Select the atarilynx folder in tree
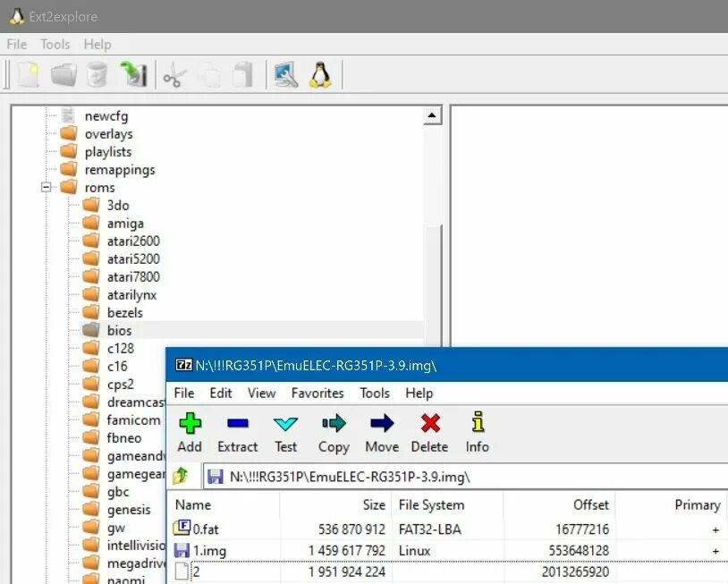 pyautogui.click(x=131, y=295)
